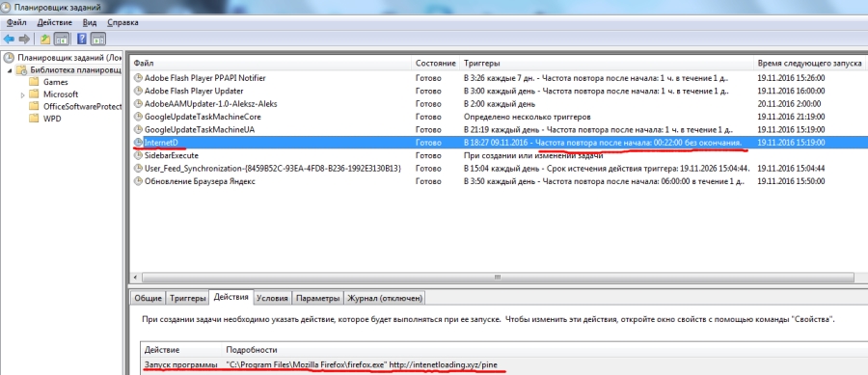Screen dimensions: 868x375
Task: Click trigger text 'В 2:00 каждый день'
Action: tap(500, 104)
